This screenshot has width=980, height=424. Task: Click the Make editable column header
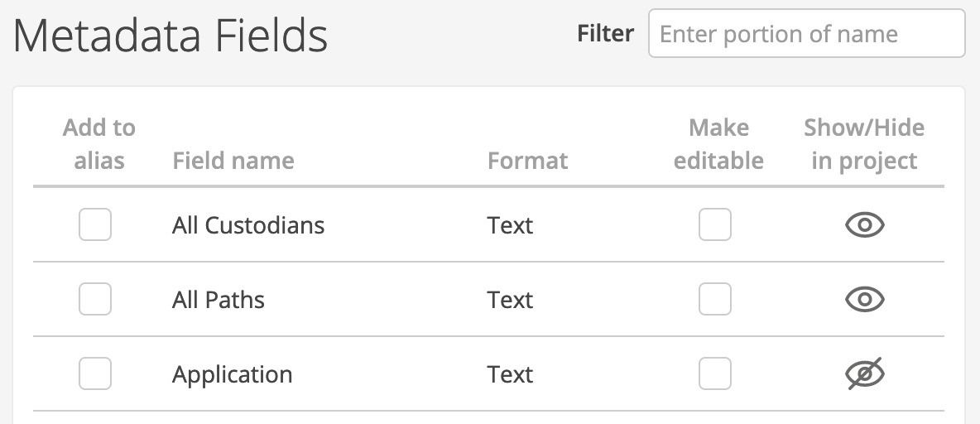point(718,144)
